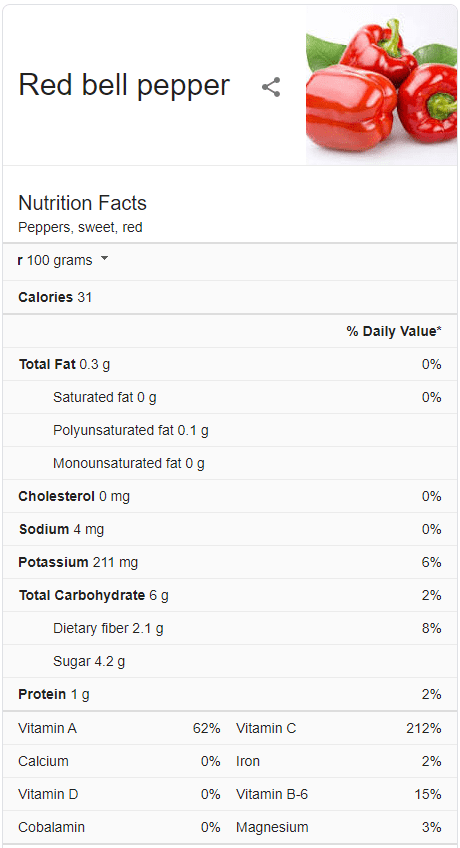Click the Sodium 4 mg row
This screenshot has width=460, height=848.
tap(230, 529)
